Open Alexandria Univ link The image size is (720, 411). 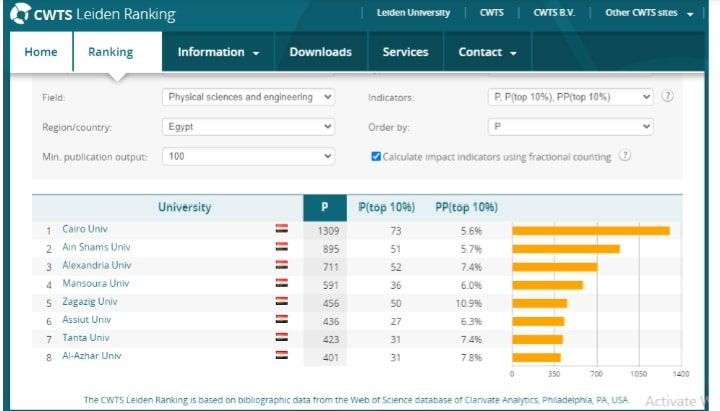click(97, 265)
